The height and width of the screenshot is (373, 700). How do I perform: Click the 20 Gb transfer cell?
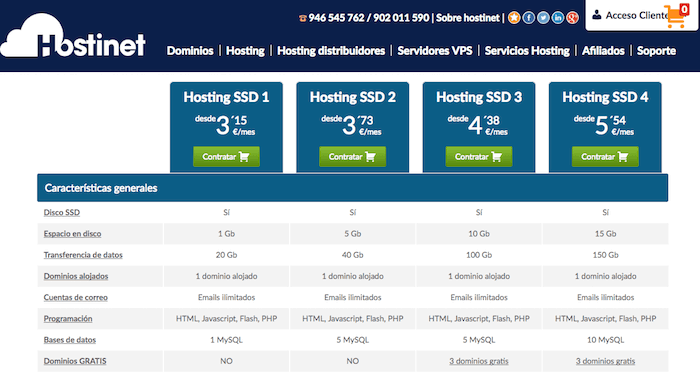point(226,255)
